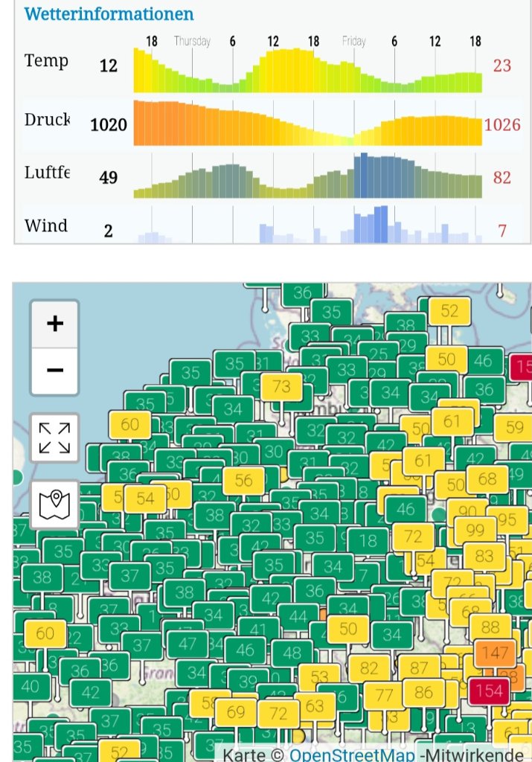Zoom out of the map
The image size is (532, 762).
click(54, 370)
